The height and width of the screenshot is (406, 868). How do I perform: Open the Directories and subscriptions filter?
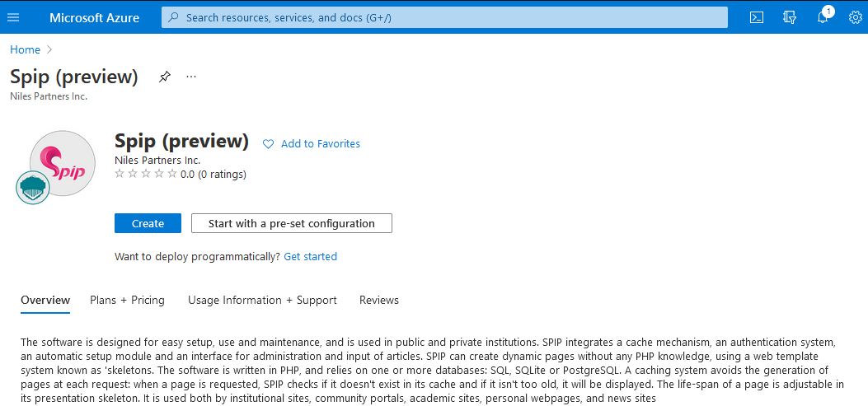point(790,17)
